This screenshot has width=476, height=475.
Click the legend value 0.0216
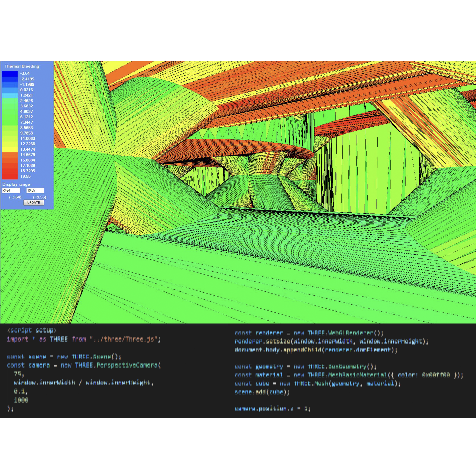(x=27, y=90)
